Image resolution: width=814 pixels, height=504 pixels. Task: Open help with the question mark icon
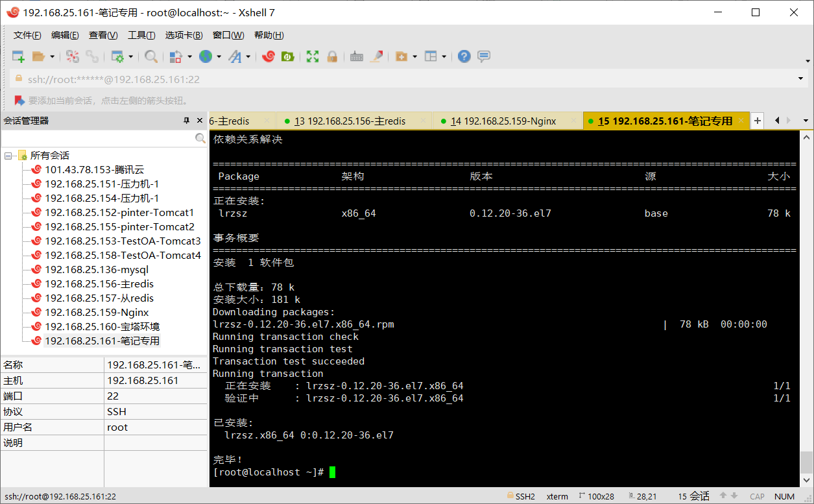tap(464, 56)
